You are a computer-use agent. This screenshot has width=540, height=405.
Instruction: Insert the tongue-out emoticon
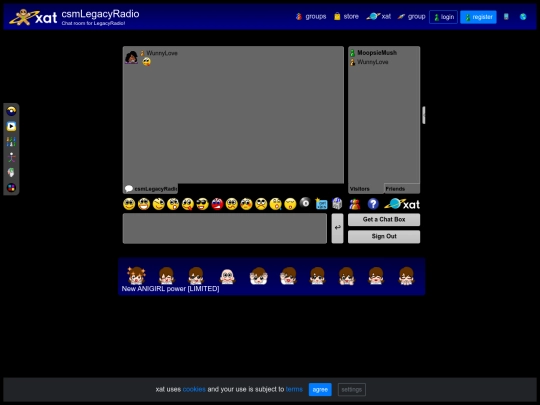click(x=188, y=204)
